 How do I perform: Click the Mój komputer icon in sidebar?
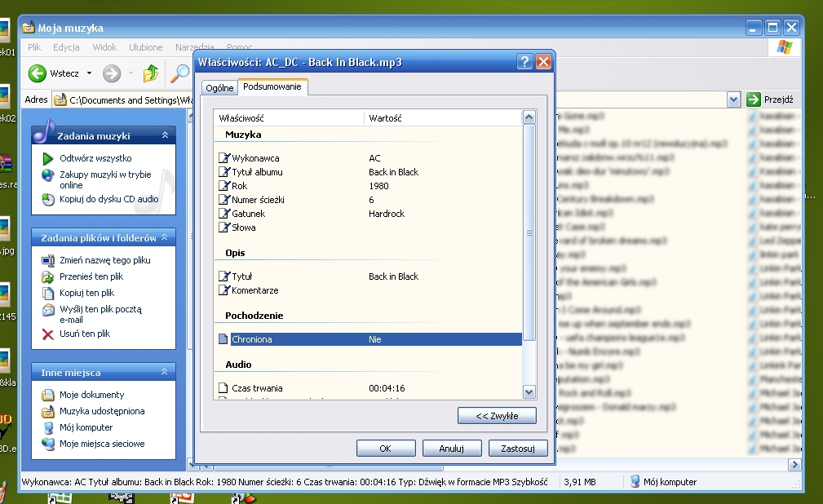pos(48,428)
